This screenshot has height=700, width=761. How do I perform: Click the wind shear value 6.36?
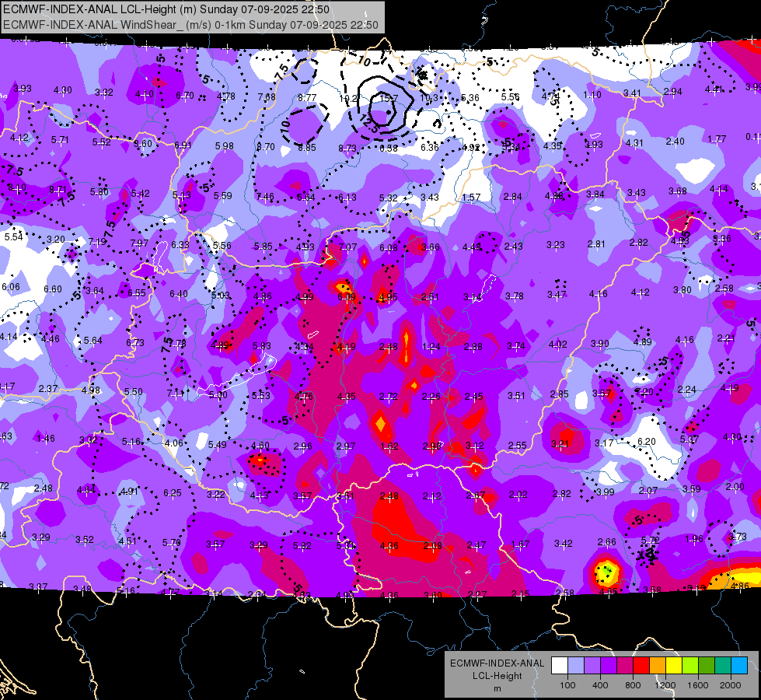(430, 147)
